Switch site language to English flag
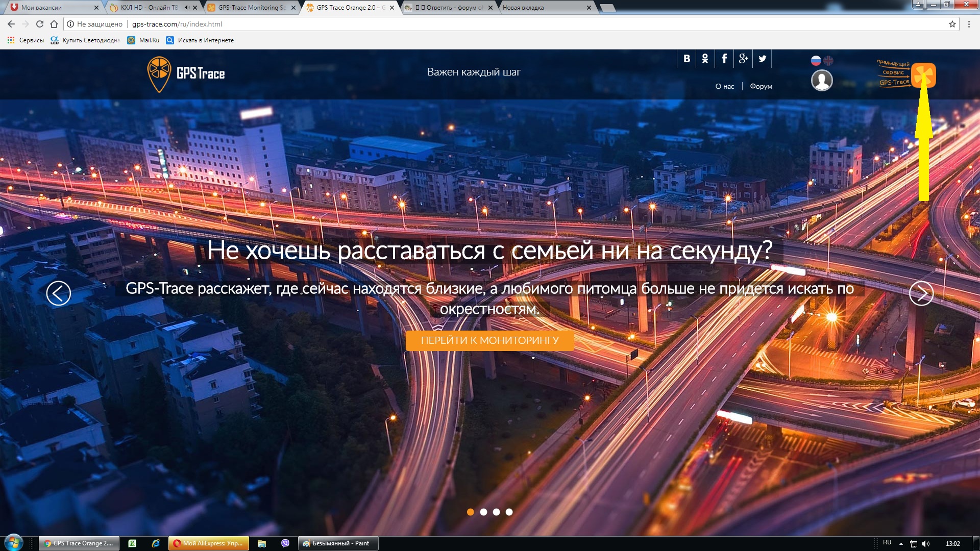The image size is (980, 551). tap(828, 61)
